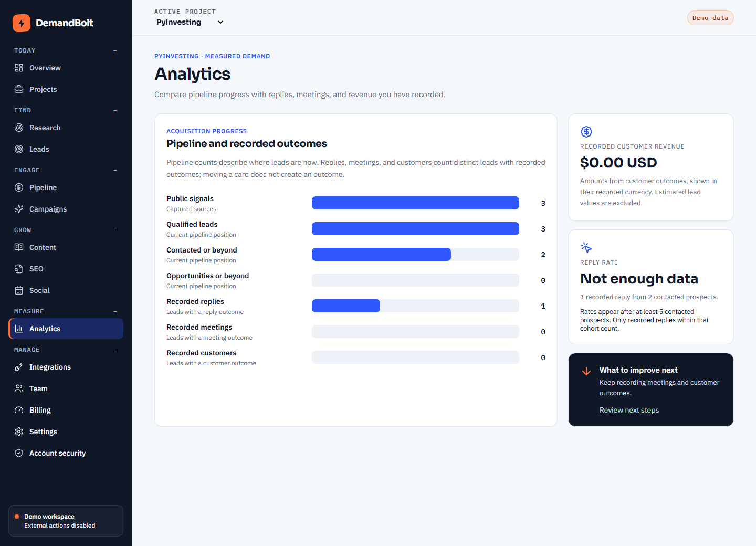The height and width of the screenshot is (546, 756).
Task: Collapse the FIND sidebar section
Action: tap(115, 110)
